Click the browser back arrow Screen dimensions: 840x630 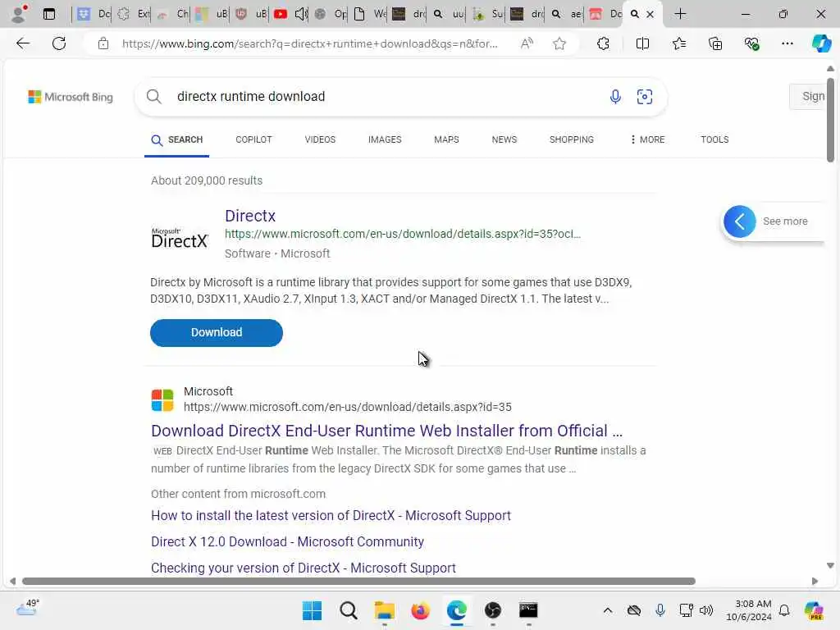(22, 43)
